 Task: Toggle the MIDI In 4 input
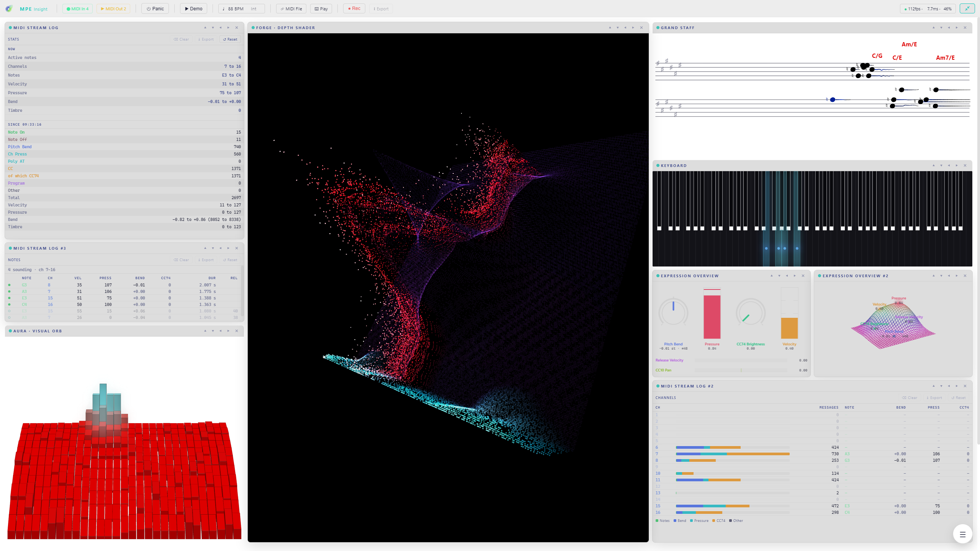click(x=77, y=8)
